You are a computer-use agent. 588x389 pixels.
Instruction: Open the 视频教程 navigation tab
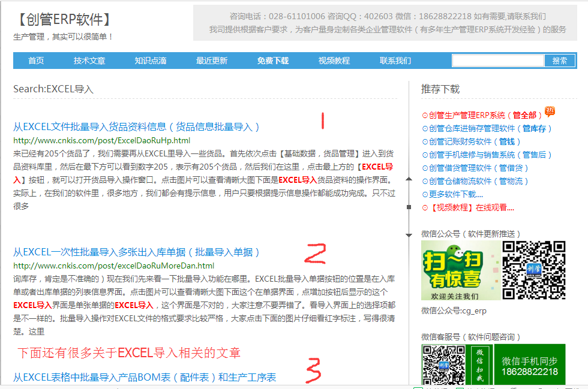pos(334,61)
